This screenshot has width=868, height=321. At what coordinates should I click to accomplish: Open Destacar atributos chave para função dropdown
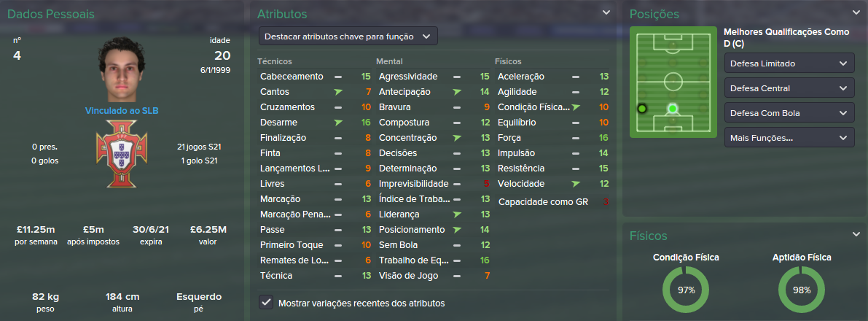(x=348, y=36)
